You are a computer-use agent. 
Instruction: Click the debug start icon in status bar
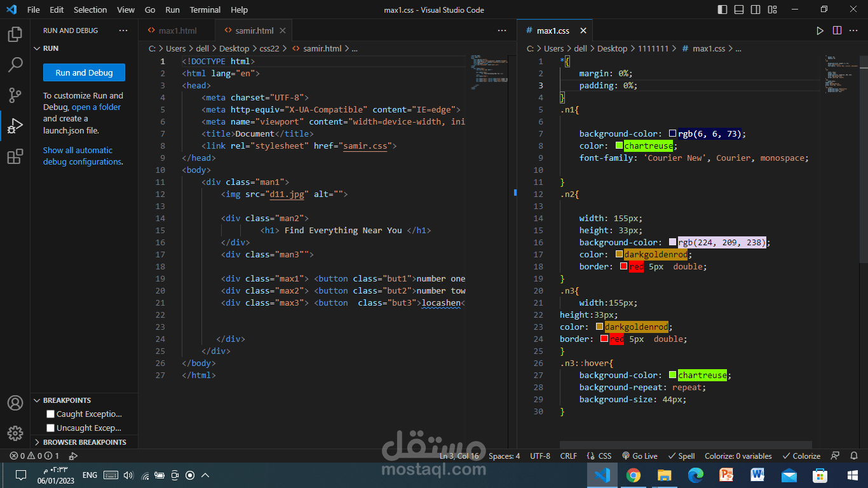(x=73, y=456)
